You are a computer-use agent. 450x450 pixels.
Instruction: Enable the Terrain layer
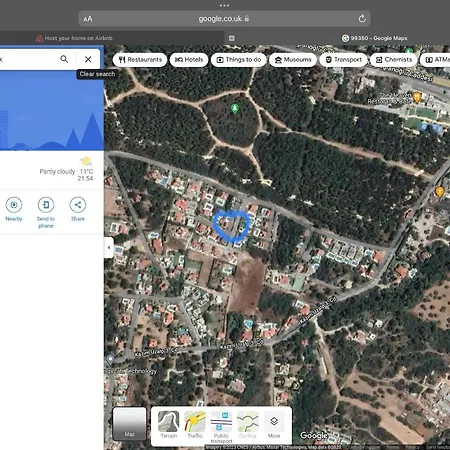click(169, 425)
